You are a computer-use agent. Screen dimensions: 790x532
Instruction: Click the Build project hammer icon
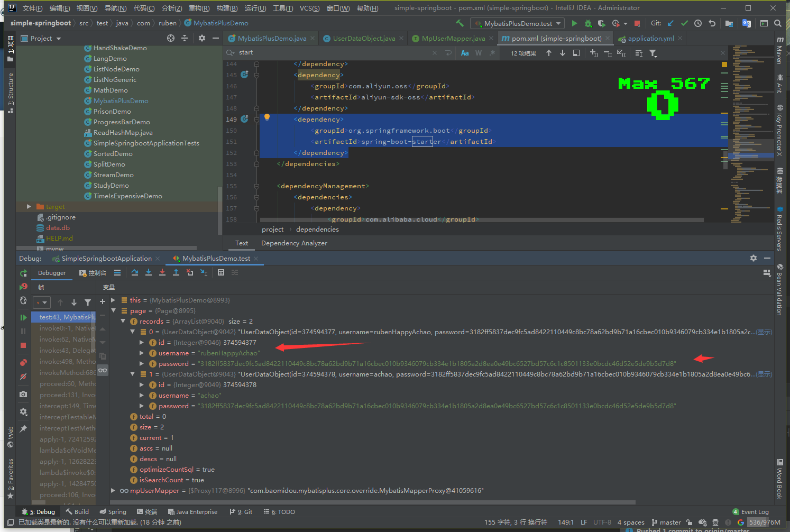point(460,23)
